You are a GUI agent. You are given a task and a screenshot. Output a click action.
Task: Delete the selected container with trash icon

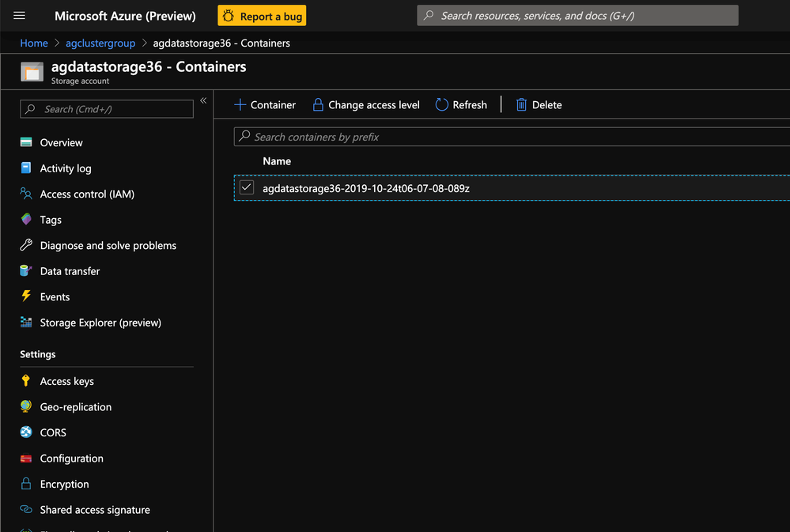pos(521,105)
